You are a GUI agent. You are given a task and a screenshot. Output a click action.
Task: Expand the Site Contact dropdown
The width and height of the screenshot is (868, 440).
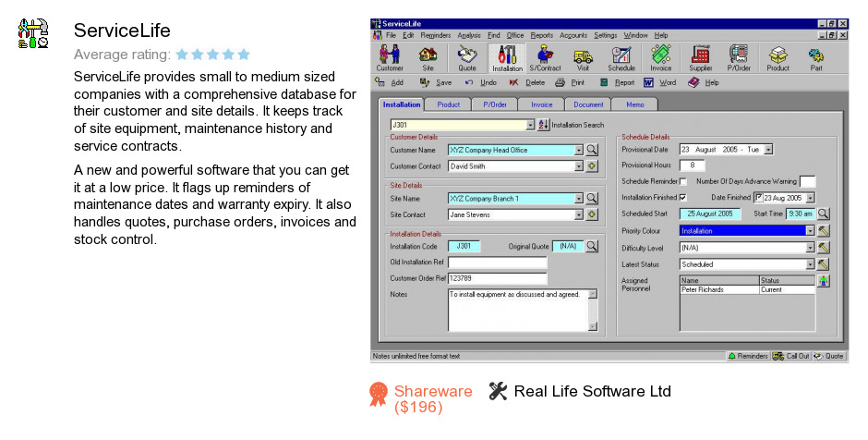point(578,214)
